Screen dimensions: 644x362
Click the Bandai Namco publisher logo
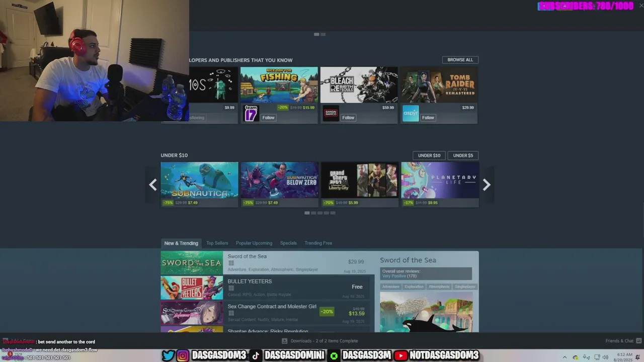click(x=331, y=114)
